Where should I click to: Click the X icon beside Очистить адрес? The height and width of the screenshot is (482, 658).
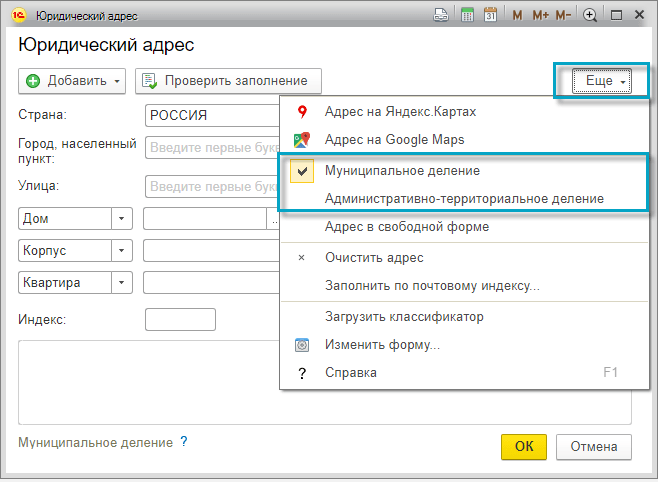pos(301,258)
